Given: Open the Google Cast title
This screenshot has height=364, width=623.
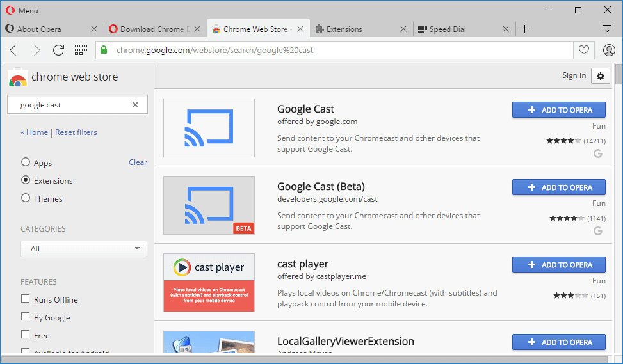Looking at the screenshot, I should (x=305, y=109).
